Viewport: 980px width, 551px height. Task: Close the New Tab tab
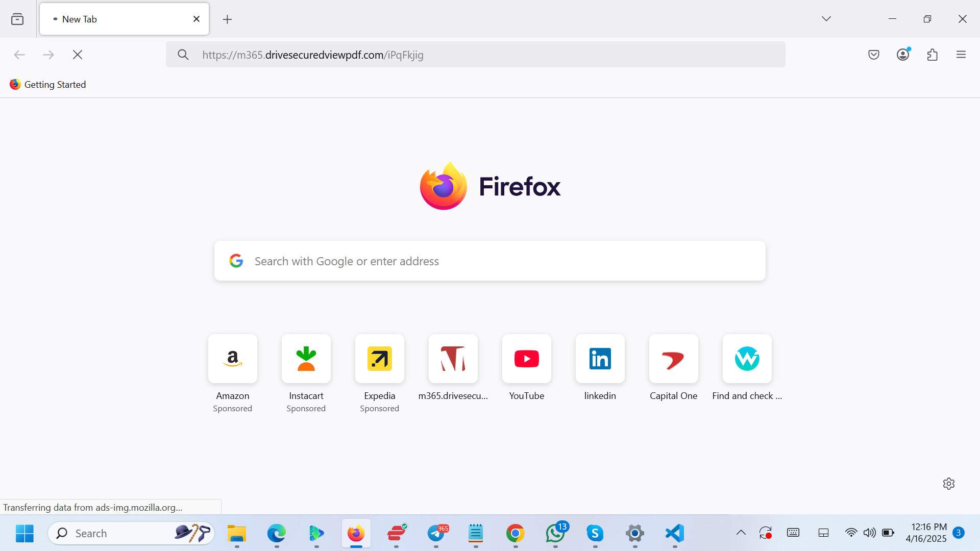pos(197,19)
